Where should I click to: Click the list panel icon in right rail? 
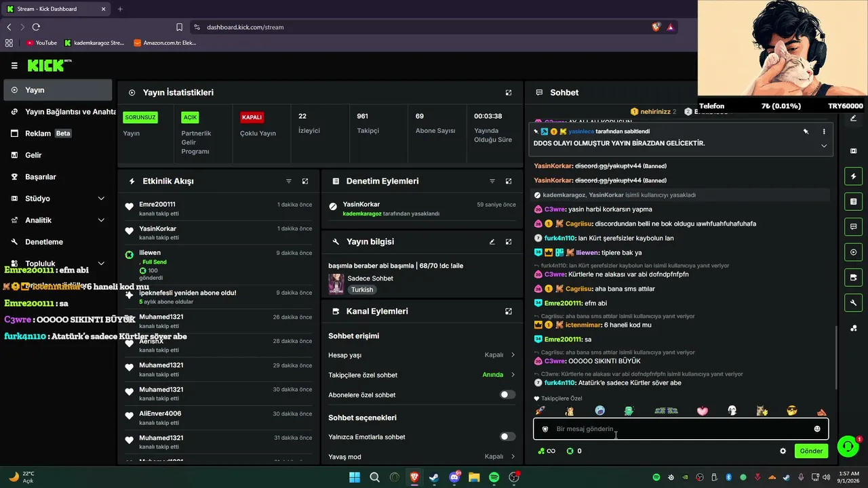853,201
